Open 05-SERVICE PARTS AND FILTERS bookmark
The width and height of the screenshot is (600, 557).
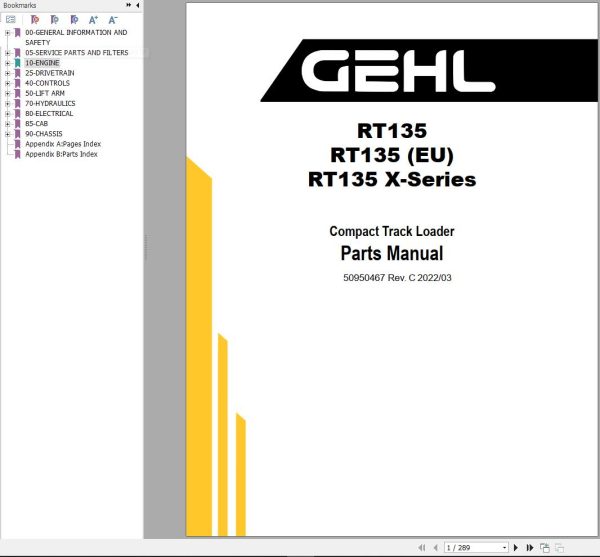pos(77,52)
